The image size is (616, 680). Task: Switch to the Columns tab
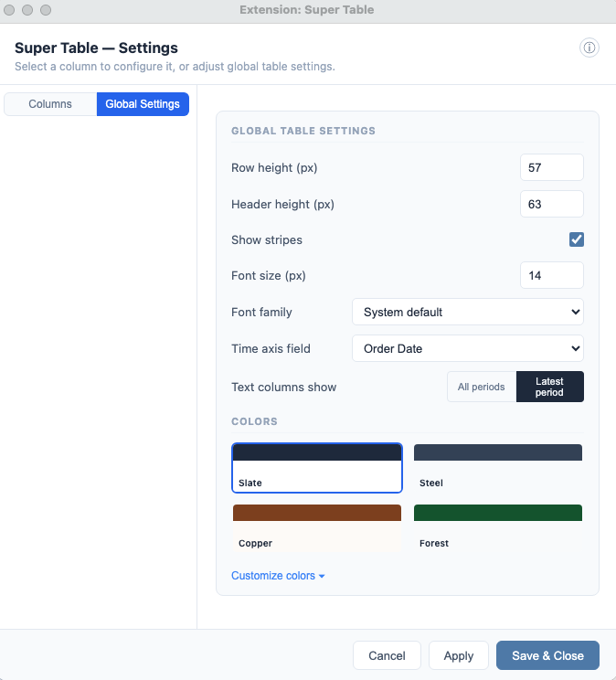pyautogui.click(x=50, y=104)
